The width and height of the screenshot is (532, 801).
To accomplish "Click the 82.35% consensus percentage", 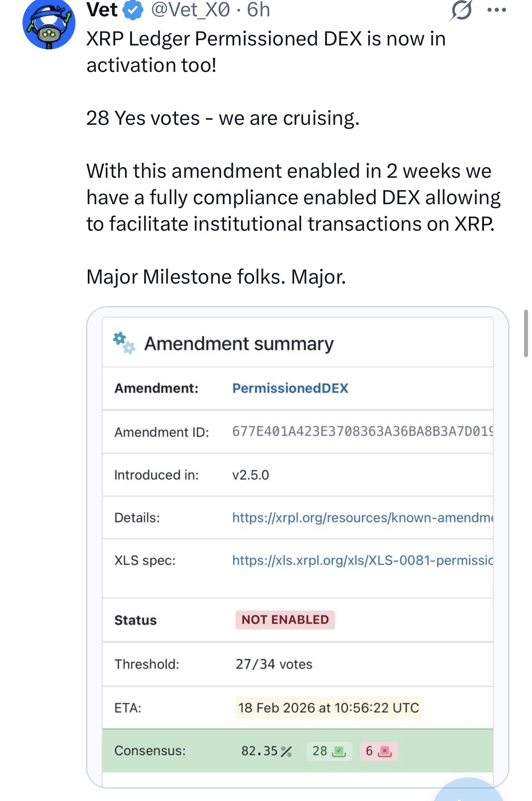I will pyautogui.click(x=266, y=751).
